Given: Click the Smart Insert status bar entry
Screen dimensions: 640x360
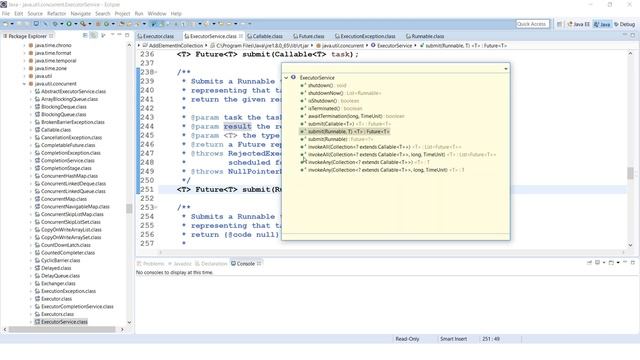Looking at the screenshot, I should [453, 339].
